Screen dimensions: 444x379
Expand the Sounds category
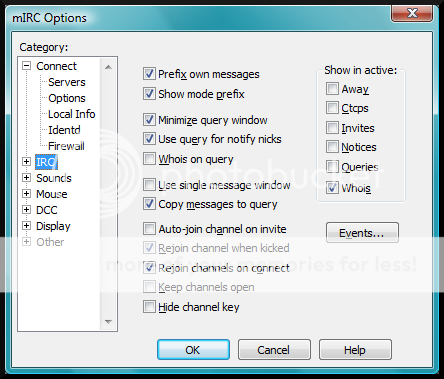click(x=26, y=178)
